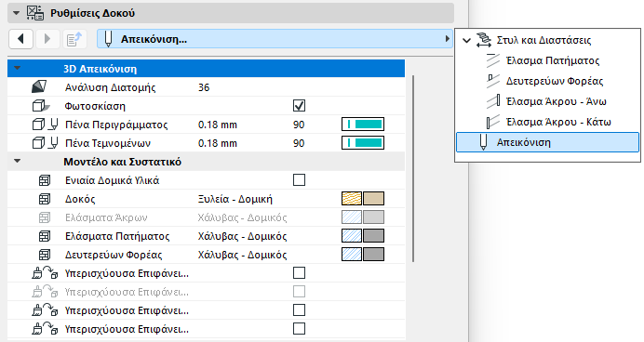Select Ελάσματα Πατήματος Χάλυβας - Δομικός value
644x342 pixels.
click(242, 236)
